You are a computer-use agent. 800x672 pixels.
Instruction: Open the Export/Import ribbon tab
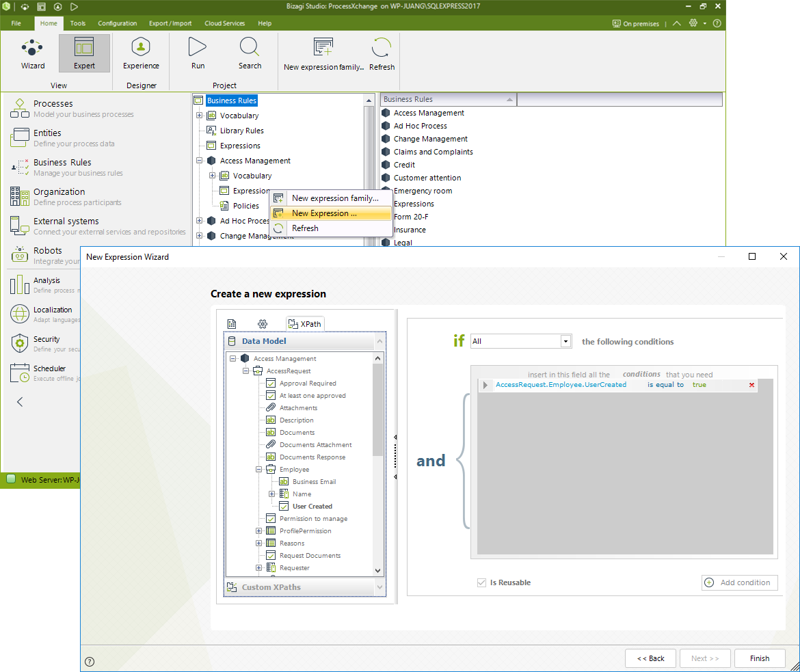(170, 23)
